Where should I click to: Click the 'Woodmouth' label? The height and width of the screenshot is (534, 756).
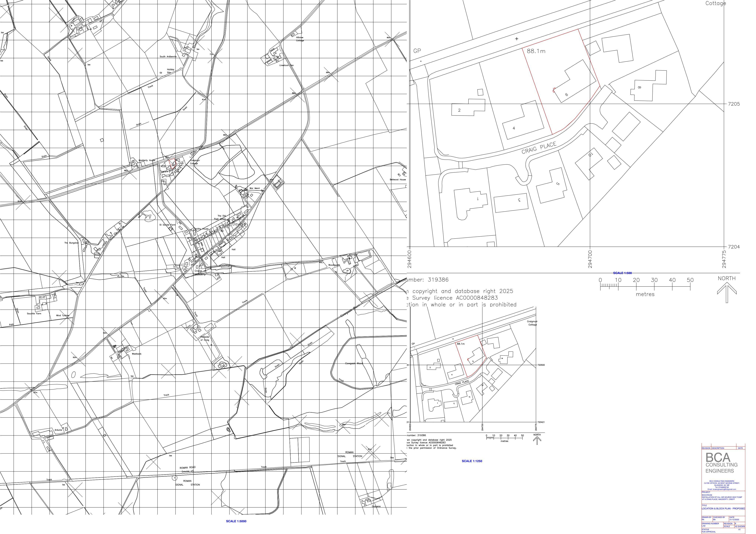(334, 265)
